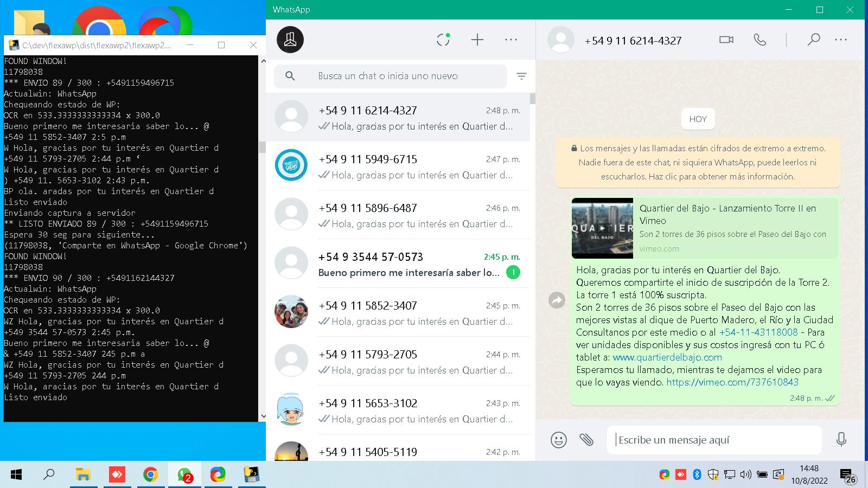Open vimeo.com/737610843 link
The height and width of the screenshot is (488, 868).
click(x=732, y=382)
